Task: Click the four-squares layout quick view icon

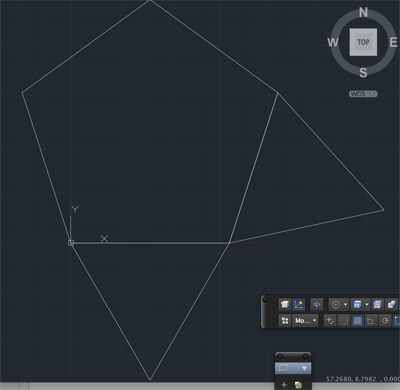Action: point(285,321)
